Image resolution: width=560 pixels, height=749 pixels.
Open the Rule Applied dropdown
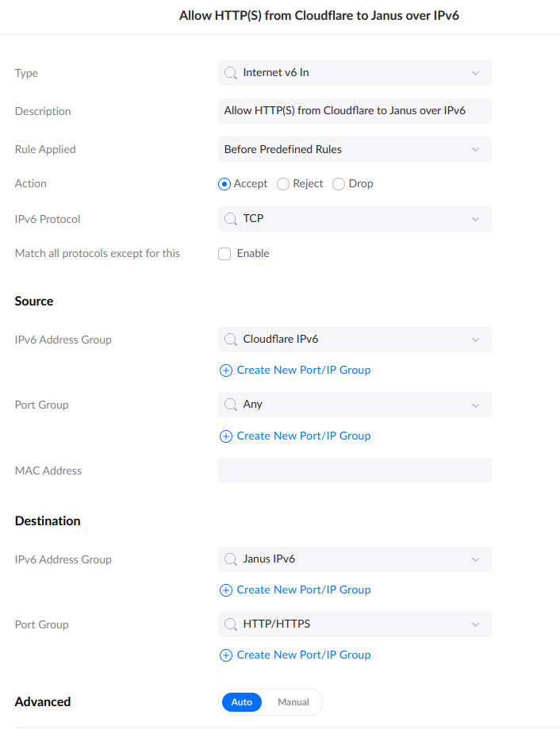[x=355, y=149]
